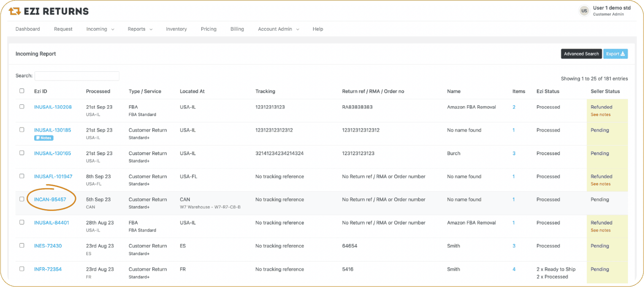The image size is (644, 287).
Task: Expand the Account Admin dropdown
Action: pos(278,29)
